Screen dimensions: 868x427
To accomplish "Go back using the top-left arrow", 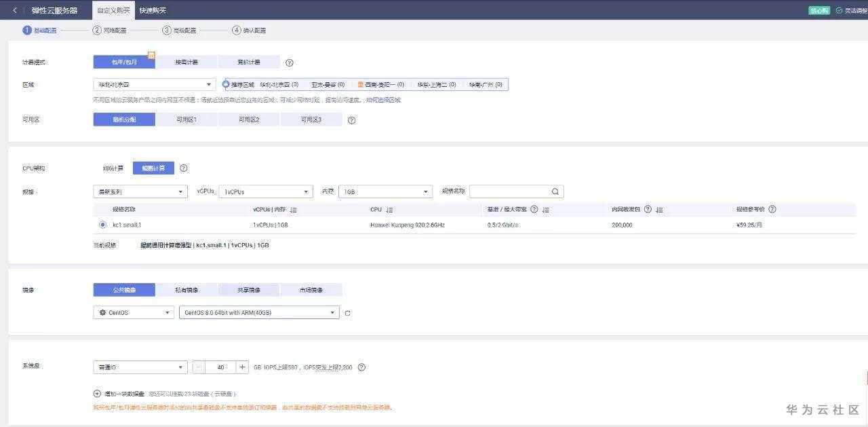I will click(15, 10).
